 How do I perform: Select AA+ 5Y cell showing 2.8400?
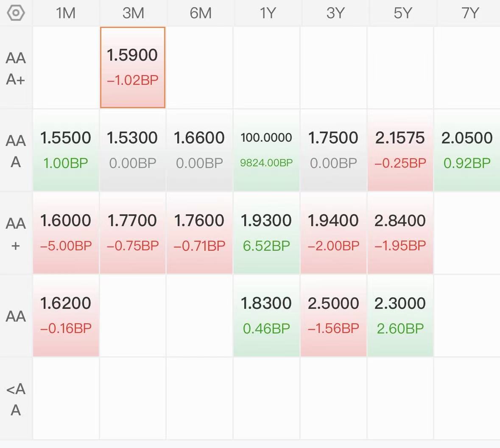click(x=400, y=232)
